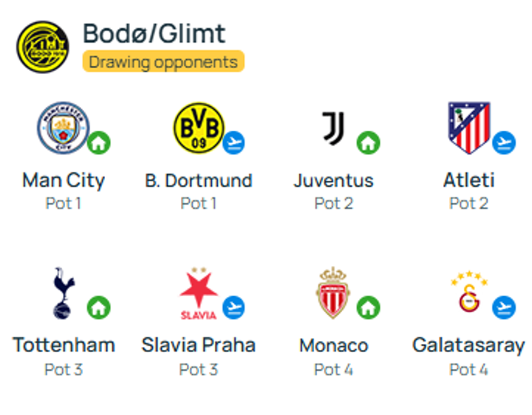The image size is (532, 415).
Task: Click the home icon beside Tottenham
Action: pyautogui.click(x=98, y=306)
